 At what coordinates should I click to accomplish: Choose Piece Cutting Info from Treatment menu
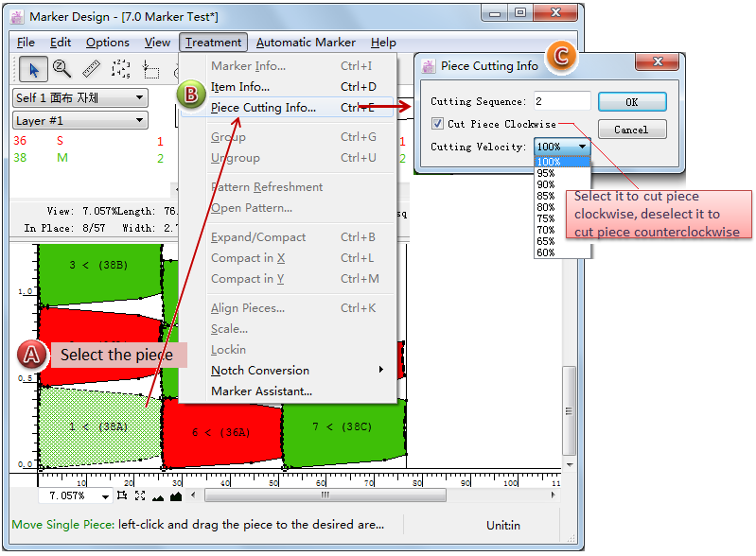pos(263,108)
